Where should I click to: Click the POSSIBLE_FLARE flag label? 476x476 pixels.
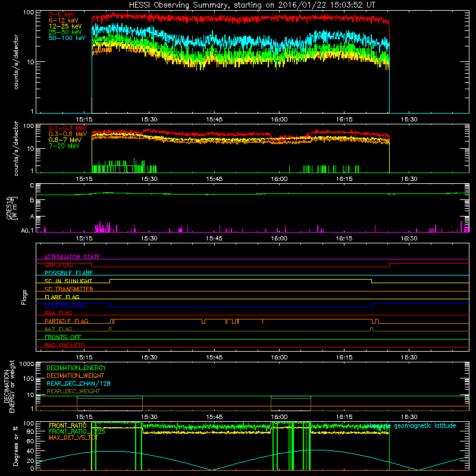(x=68, y=273)
